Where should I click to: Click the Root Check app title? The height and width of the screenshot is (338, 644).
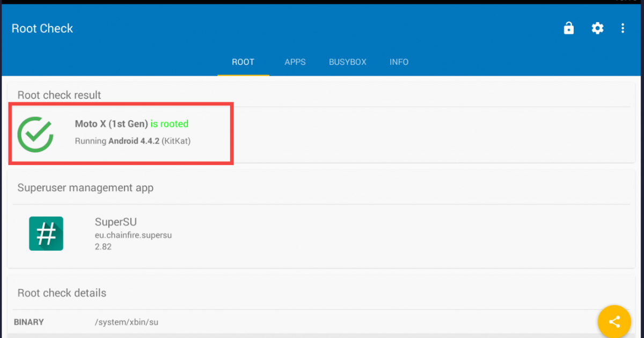click(x=42, y=28)
